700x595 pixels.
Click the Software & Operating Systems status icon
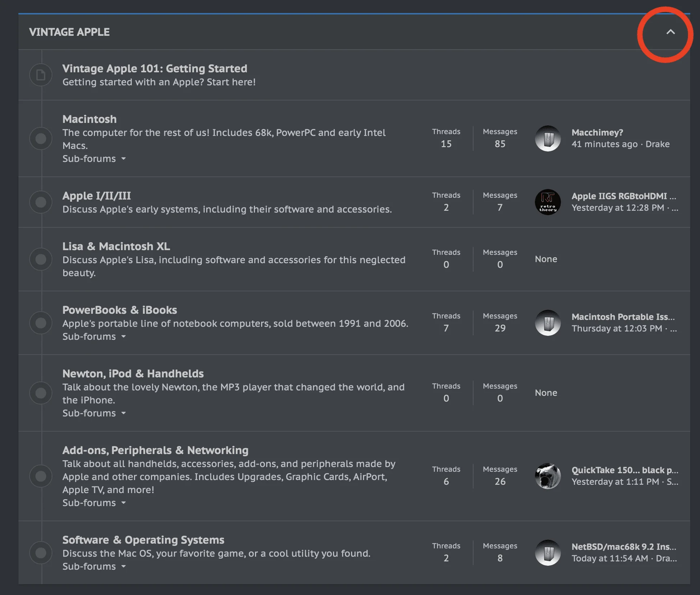coord(41,553)
